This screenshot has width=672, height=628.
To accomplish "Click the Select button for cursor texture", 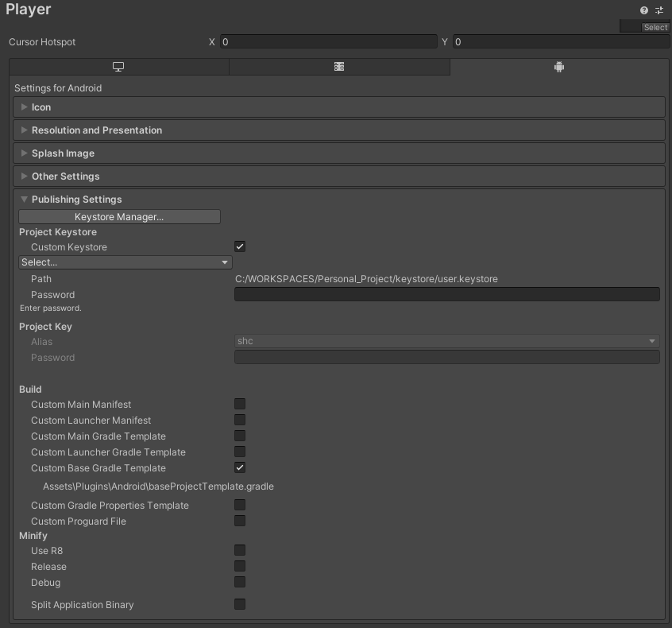I will [655, 28].
